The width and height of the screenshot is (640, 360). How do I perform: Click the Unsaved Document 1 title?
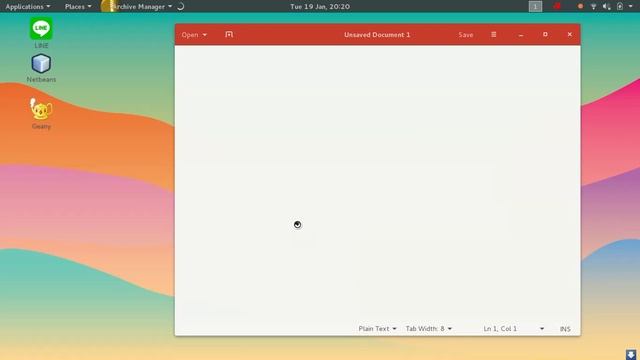(377, 35)
